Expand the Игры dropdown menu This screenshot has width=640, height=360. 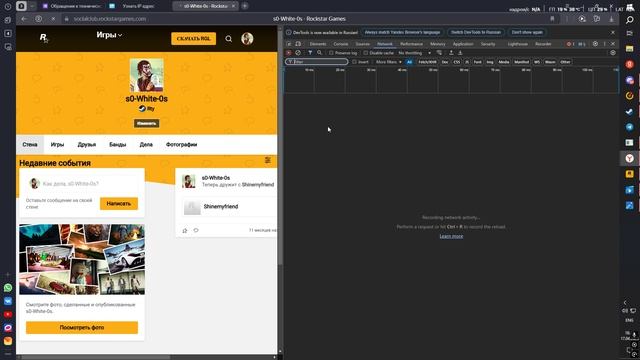pos(109,35)
